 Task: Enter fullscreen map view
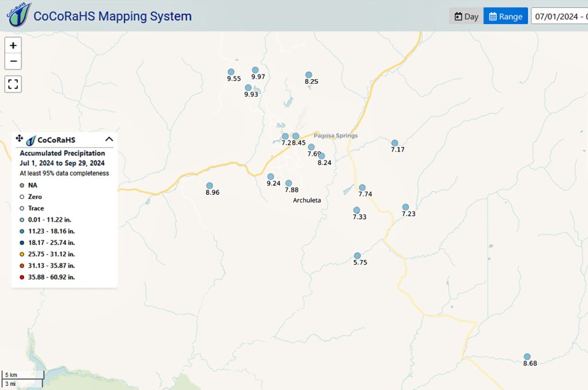tap(13, 84)
